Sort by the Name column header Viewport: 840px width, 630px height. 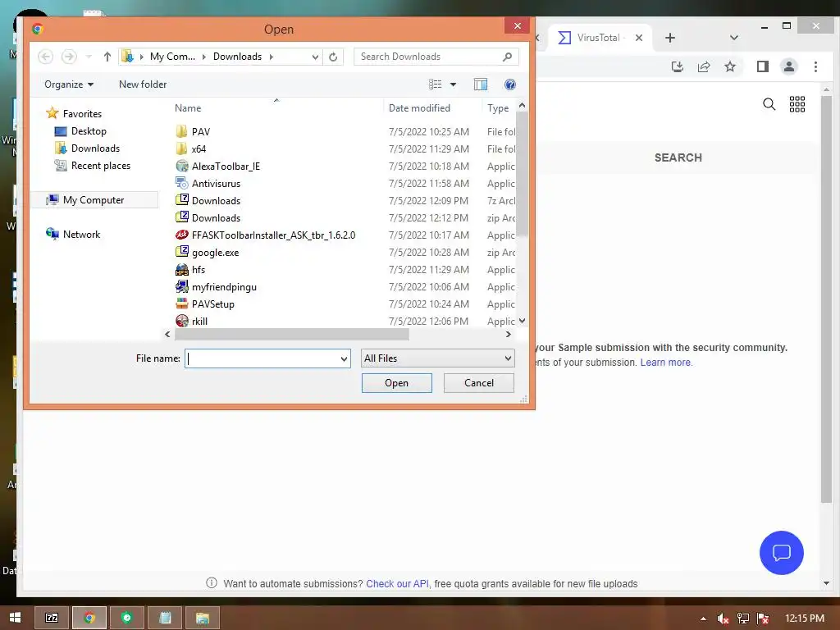188,108
